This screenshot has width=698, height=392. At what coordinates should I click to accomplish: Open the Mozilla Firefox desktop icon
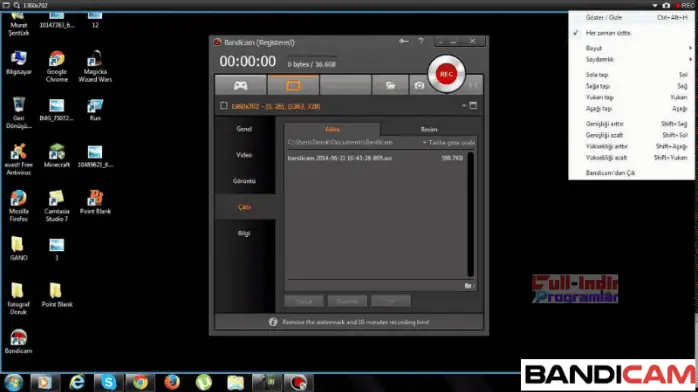click(x=19, y=206)
